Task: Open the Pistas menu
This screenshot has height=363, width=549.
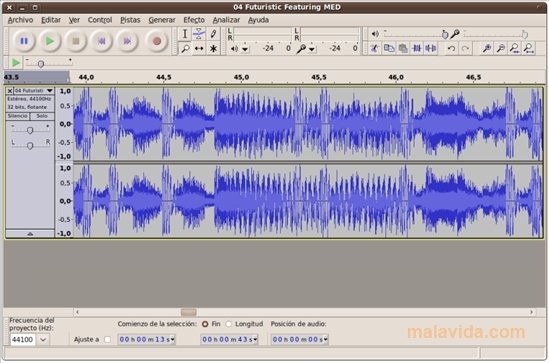Action: (130, 20)
